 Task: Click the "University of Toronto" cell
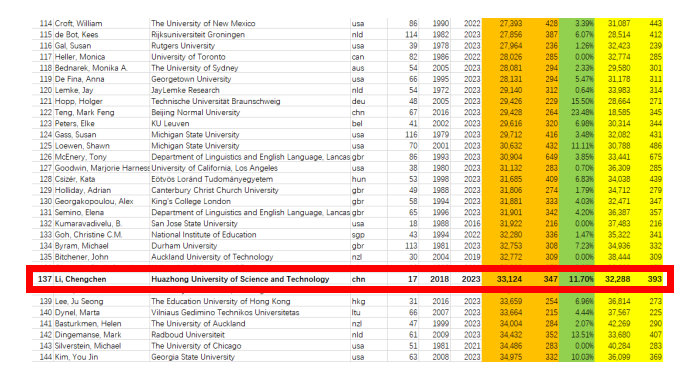(188, 57)
